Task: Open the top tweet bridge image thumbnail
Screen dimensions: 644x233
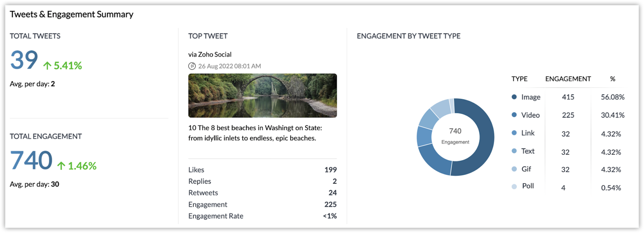Action: (x=262, y=96)
